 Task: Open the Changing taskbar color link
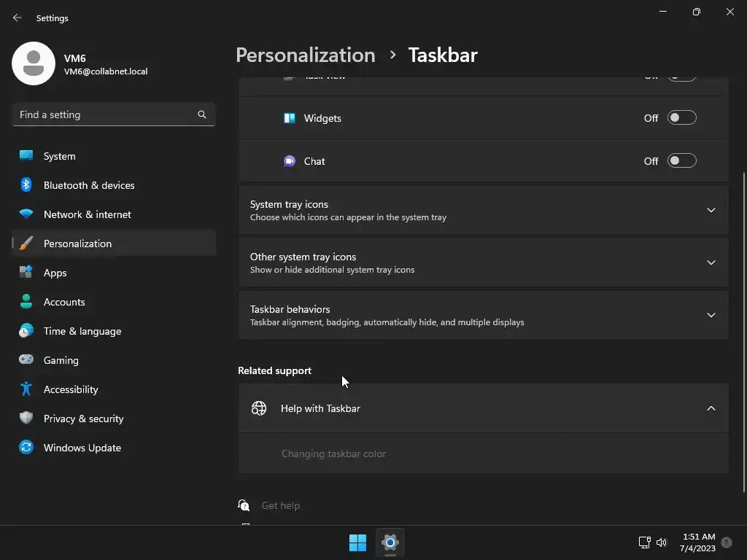(x=333, y=454)
